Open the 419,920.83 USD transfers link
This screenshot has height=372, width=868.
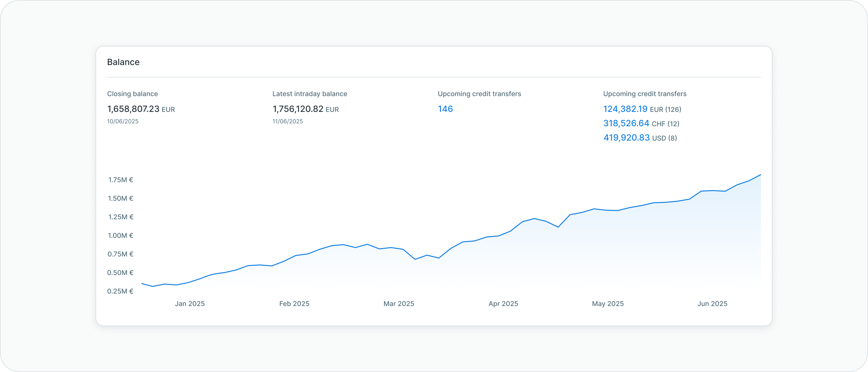click(626, 137)
